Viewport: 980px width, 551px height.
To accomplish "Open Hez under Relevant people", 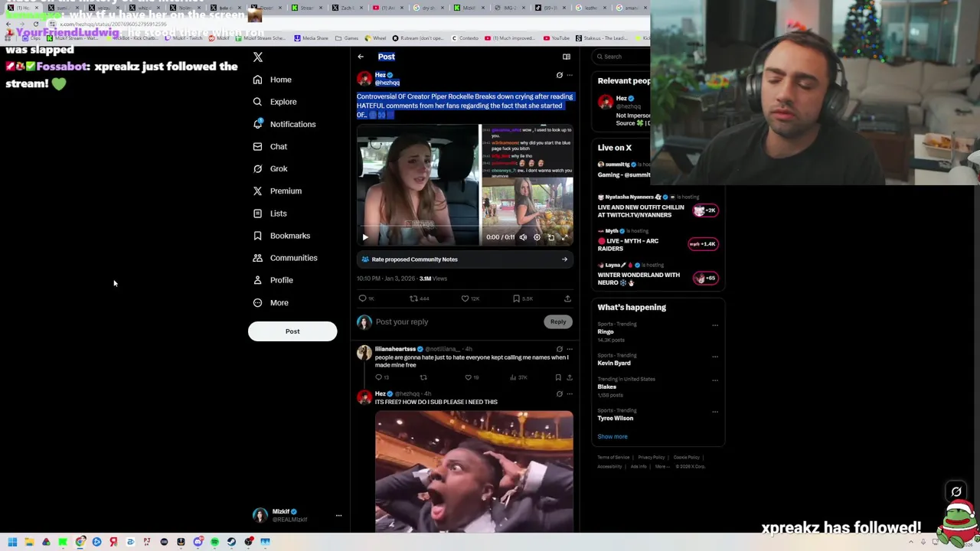I will (621, 98).
